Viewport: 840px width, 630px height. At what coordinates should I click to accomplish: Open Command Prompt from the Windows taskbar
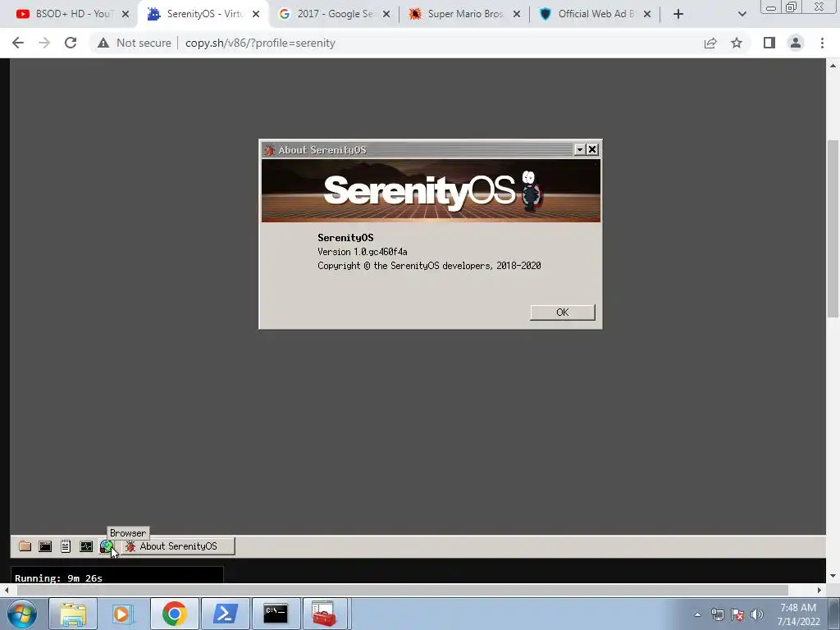click(276, 614)
